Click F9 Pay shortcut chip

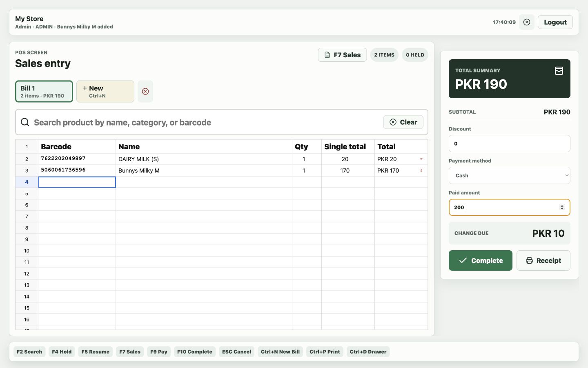(x=159, y=352)
